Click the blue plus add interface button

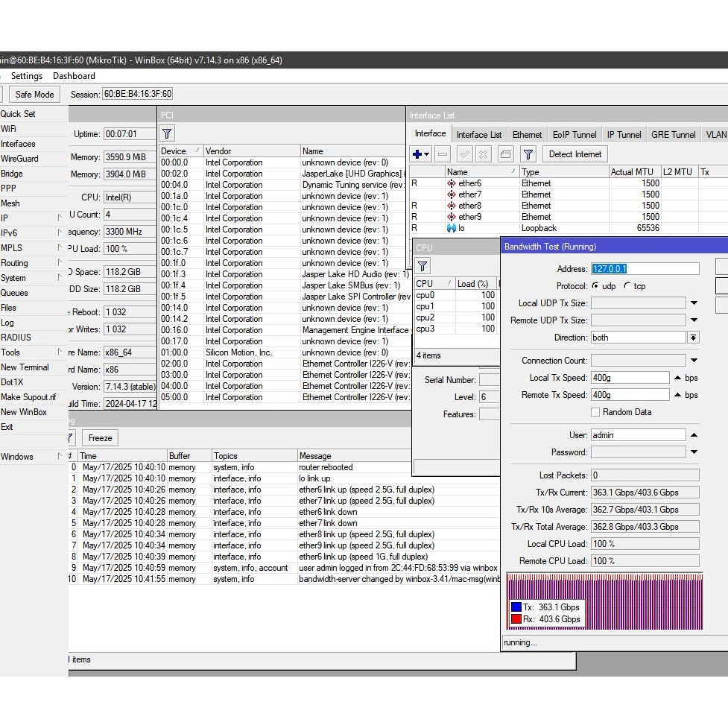[418, 154]
